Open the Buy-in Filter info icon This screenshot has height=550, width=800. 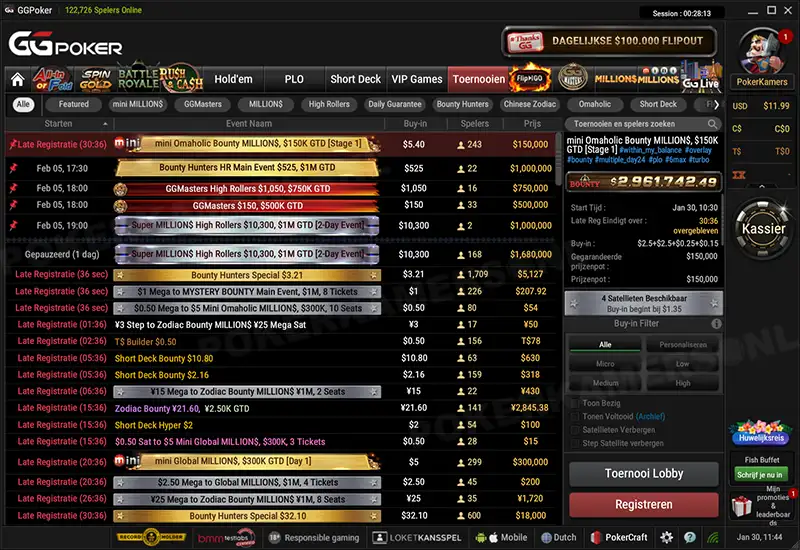pos(716,323)
